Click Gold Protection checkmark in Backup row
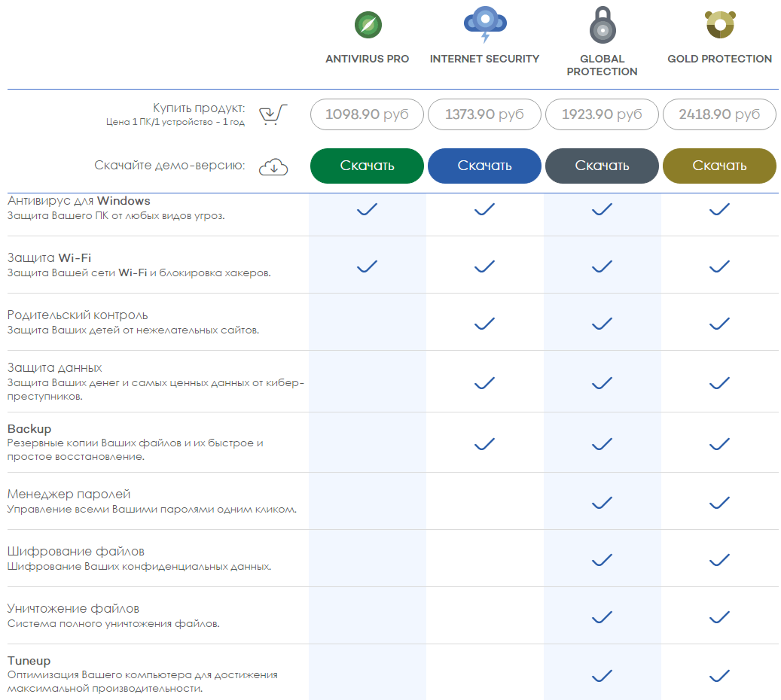 click(x=720, y=443)
